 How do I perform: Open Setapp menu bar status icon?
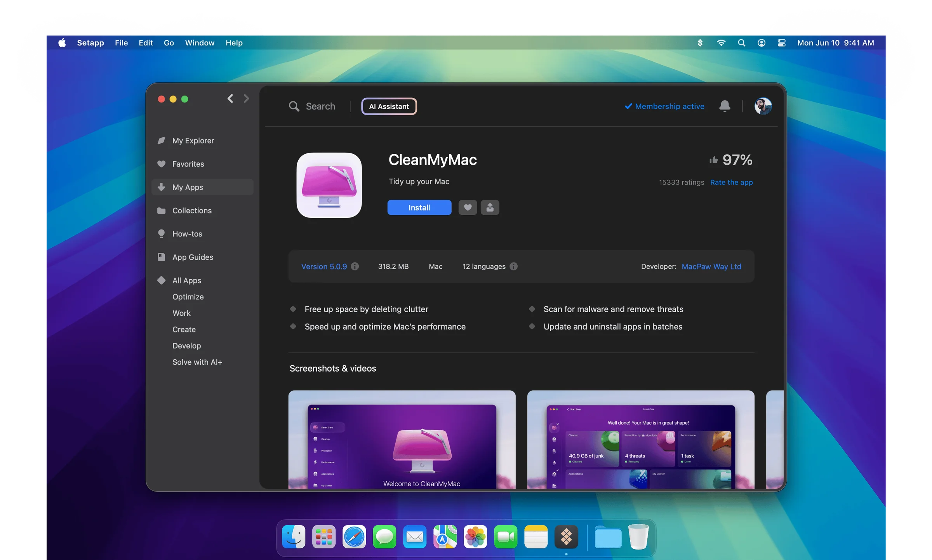click(x=700, y=43)
